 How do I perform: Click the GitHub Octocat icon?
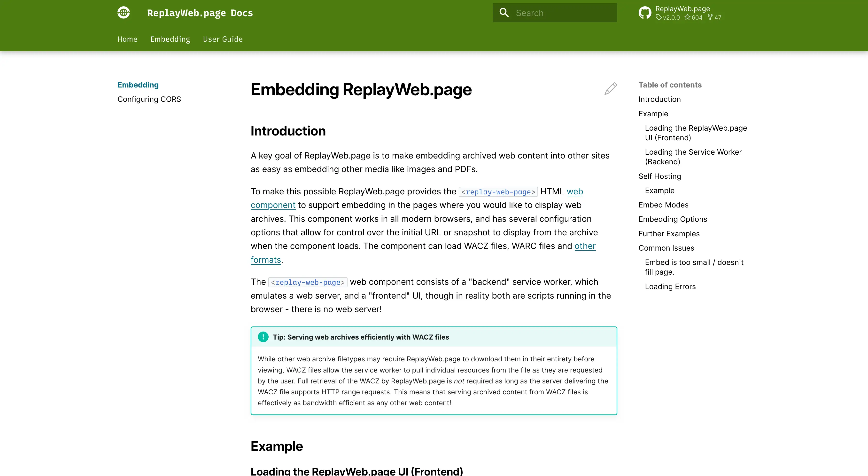pos(645,12)
